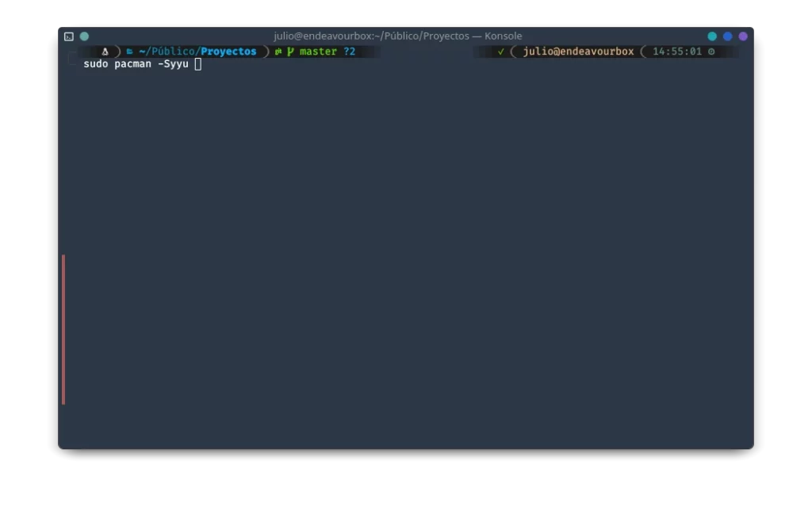Screen dimensions: 812x515
Task: Click the word "sudo" in the command
Action: click(x=96, y=64)
